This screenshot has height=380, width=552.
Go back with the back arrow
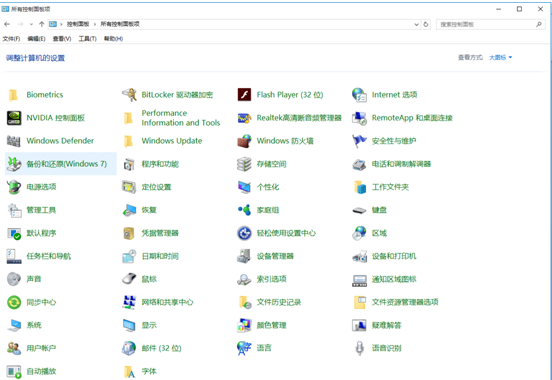click(7, 24)
